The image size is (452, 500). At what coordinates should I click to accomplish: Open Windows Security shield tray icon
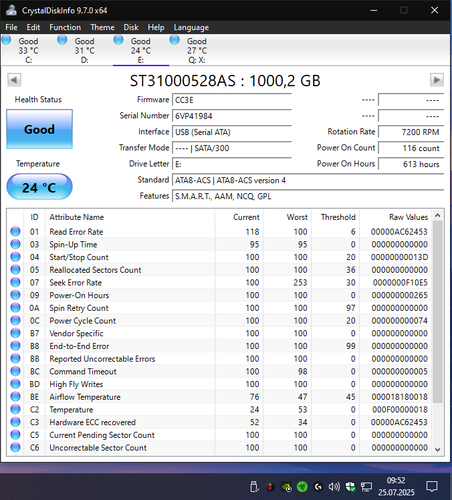350,487
